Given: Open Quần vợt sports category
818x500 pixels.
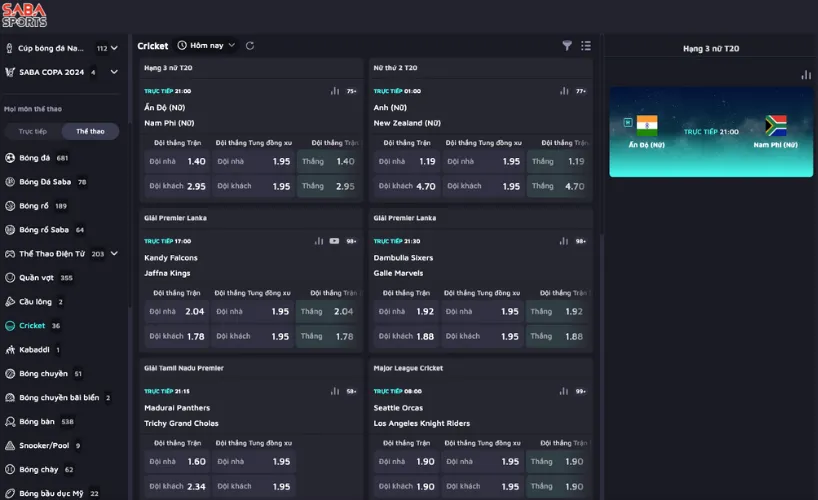Looking at the screenshot, I should tap(38, 278).
